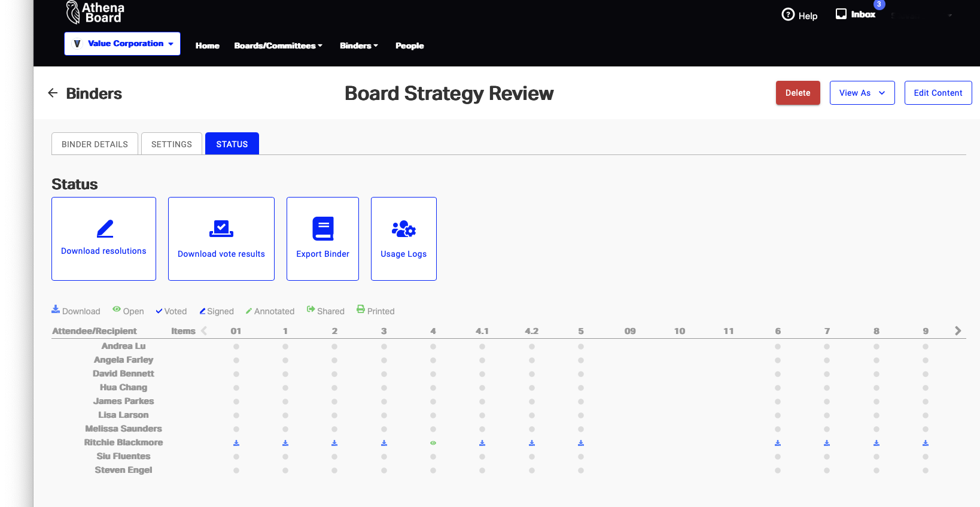Click Ritchie Blackmore's download icon for item 5
The width and height of the screenshot is (980, 507).
point(581,443)
